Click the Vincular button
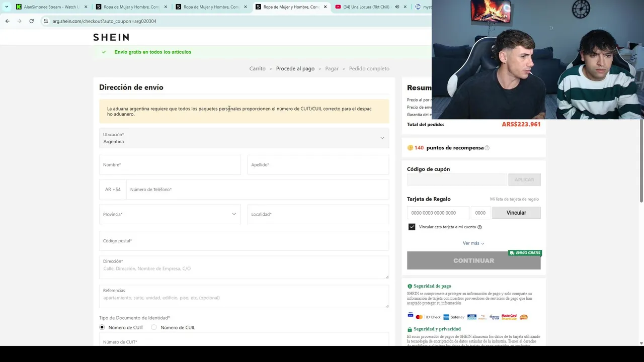Viewport: 644px width, 362px height. pos(516,213)
